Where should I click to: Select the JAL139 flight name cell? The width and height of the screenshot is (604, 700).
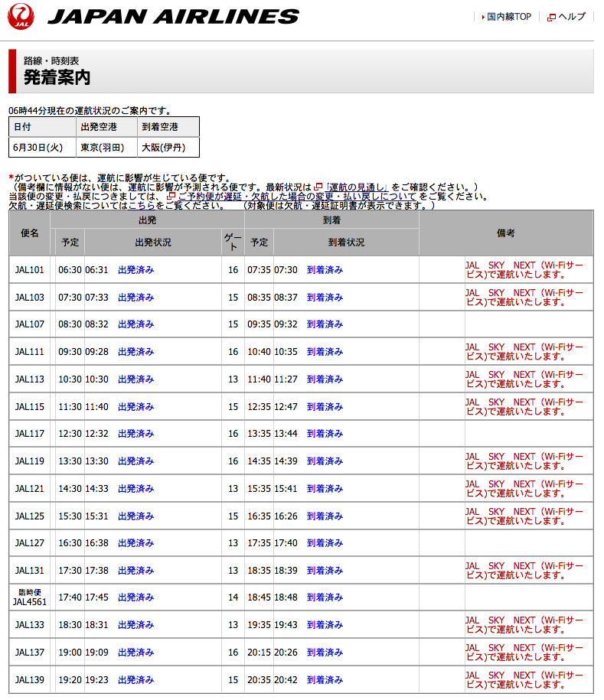(30, 680)
